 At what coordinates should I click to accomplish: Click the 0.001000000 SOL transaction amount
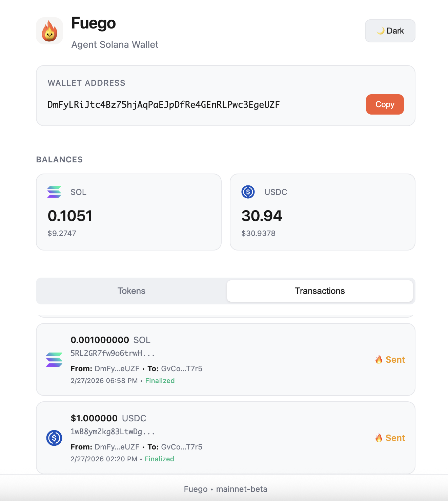pyautogui.click(x=100, y=340)
